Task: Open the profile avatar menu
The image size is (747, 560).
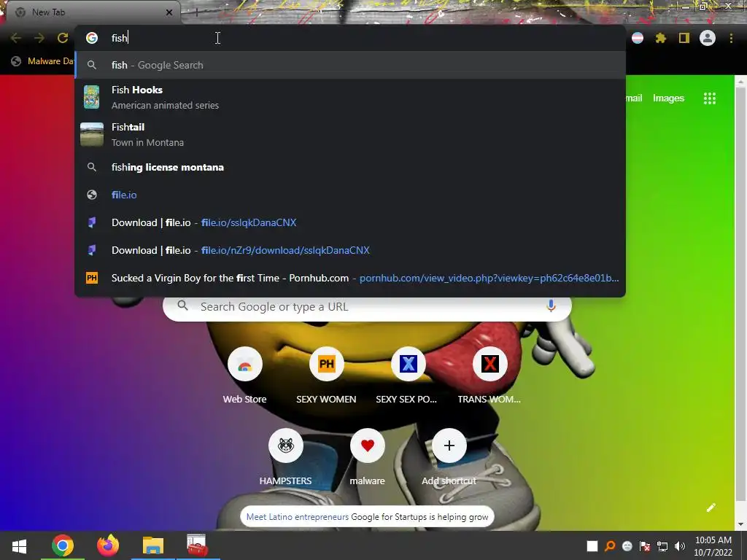Action: click(708, 38)
